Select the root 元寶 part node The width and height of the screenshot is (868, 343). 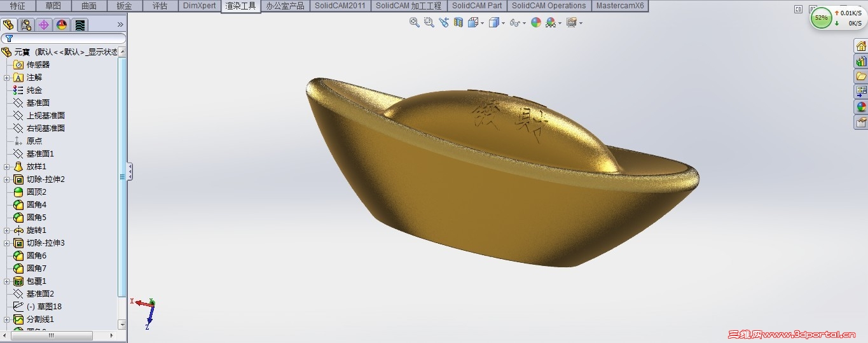[60, 52]
